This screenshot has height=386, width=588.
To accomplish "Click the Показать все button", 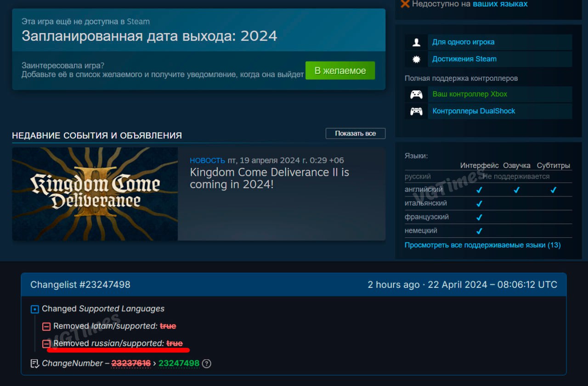I will click(355, 134).
